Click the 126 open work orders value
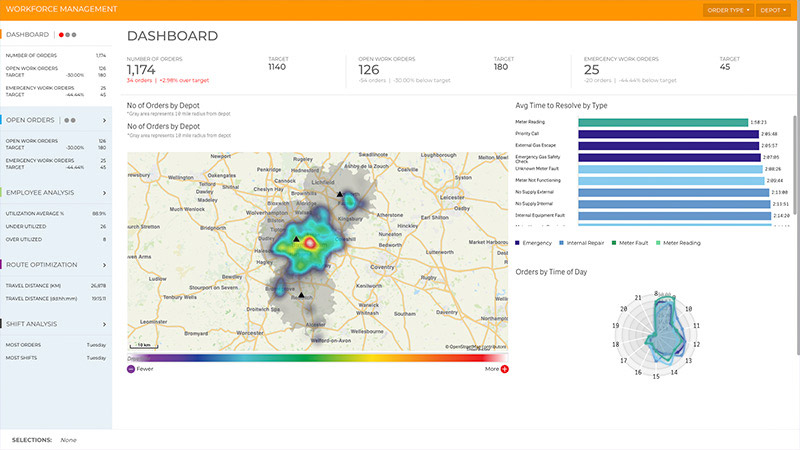 tap(368, 70)
